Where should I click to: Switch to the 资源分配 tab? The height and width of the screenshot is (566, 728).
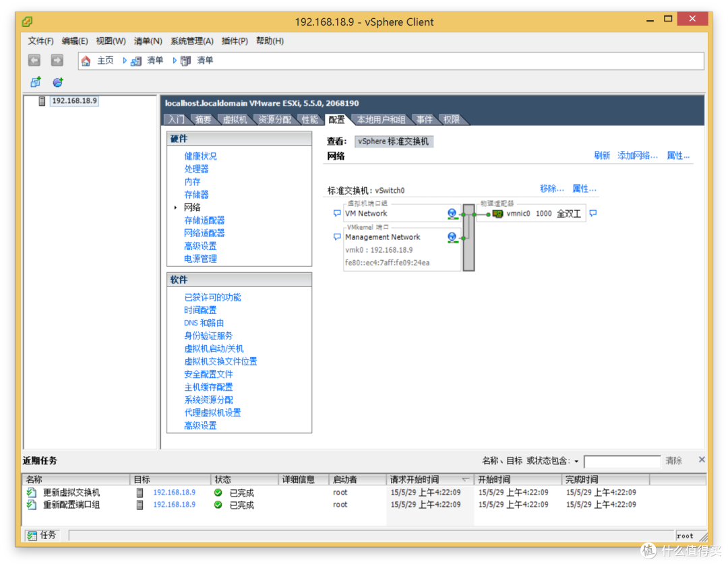click(275, 120)
